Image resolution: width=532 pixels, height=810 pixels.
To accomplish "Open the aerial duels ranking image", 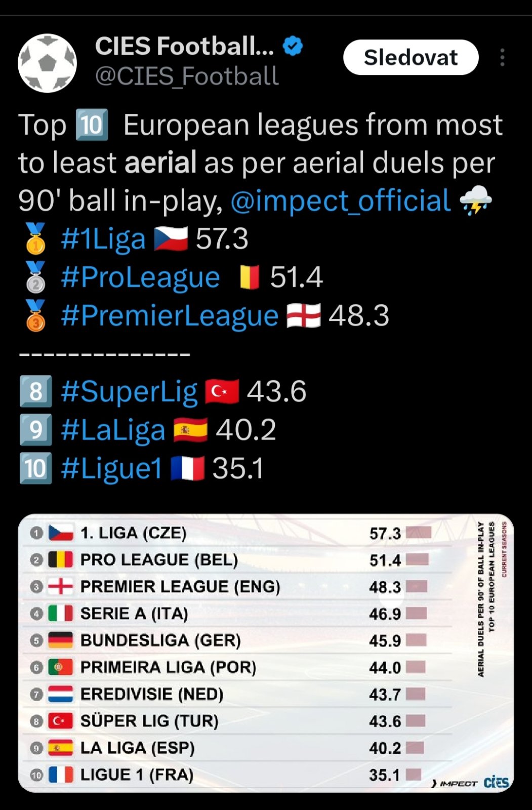I will 266,653.
